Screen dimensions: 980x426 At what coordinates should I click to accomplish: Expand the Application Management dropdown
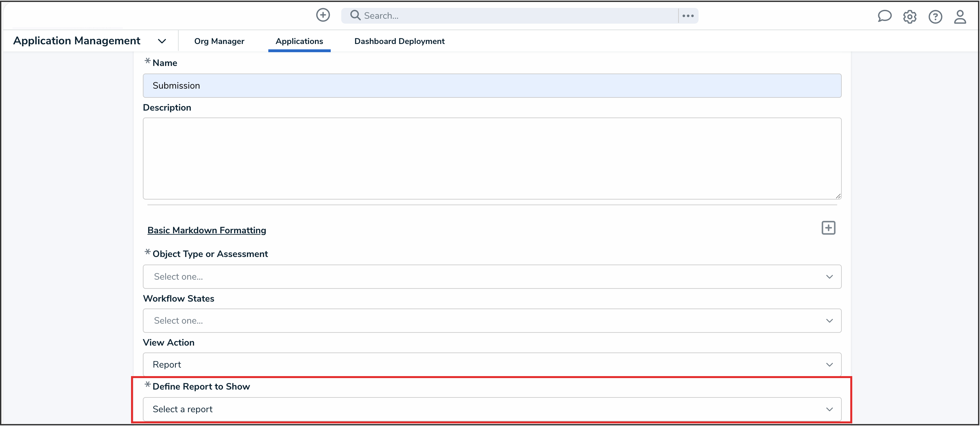162,41
